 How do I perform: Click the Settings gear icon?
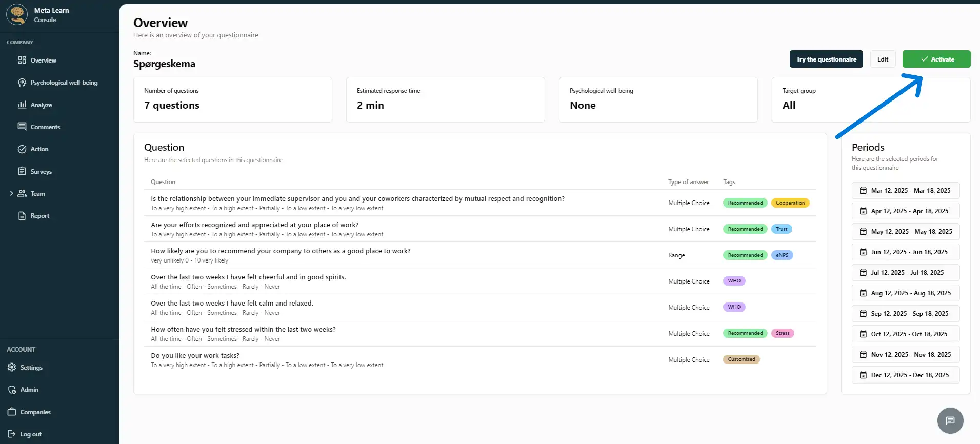pyautogui.click(x=12, y=368)
